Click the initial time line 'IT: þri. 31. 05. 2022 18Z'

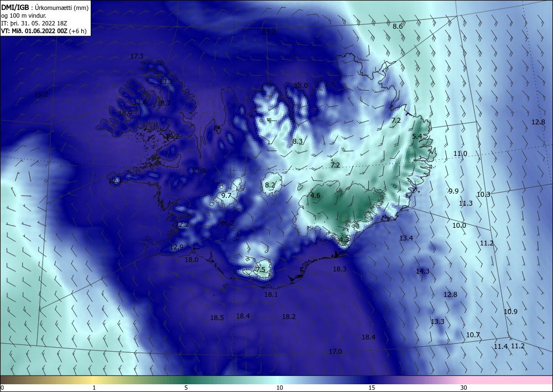pyautogui.click(x=34, y=23)
